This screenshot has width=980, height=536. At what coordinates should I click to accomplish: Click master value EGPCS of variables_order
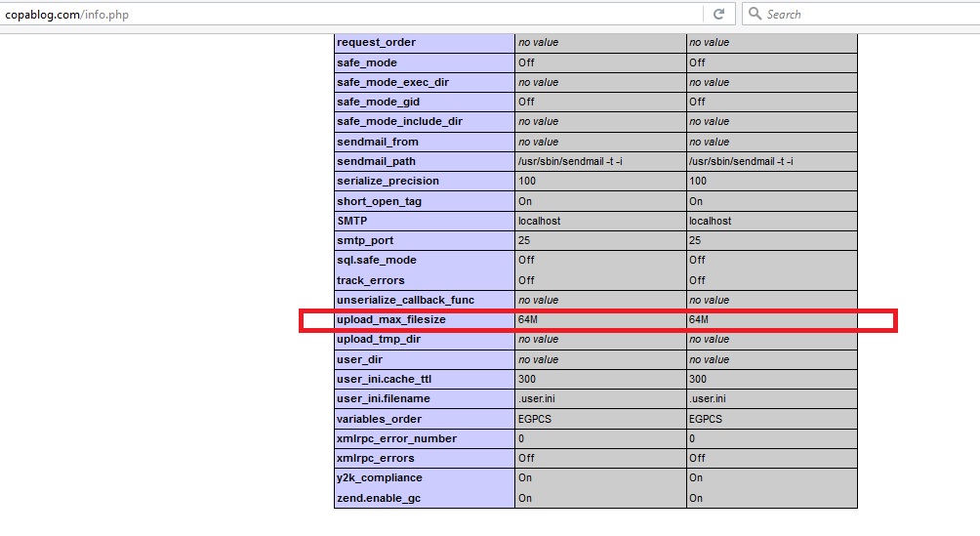pos(706,419)
